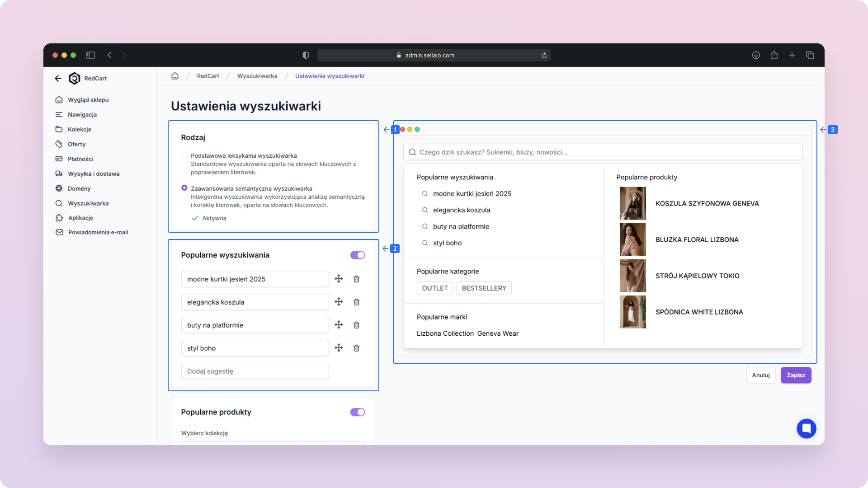
Task: Click preview suggestion 'modne kurtki jesień 2025'
Action: [x=472, y=194]
